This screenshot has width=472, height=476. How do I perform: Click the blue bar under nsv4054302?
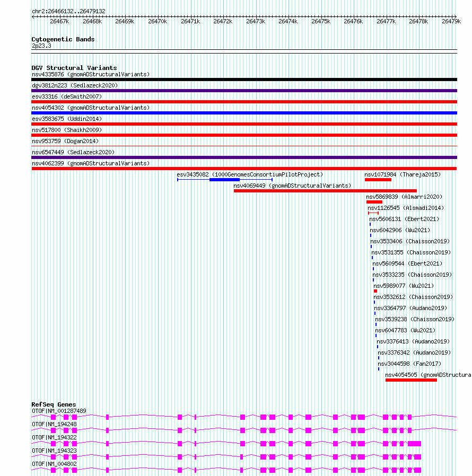pyautogui.click(x=244, y=113)
